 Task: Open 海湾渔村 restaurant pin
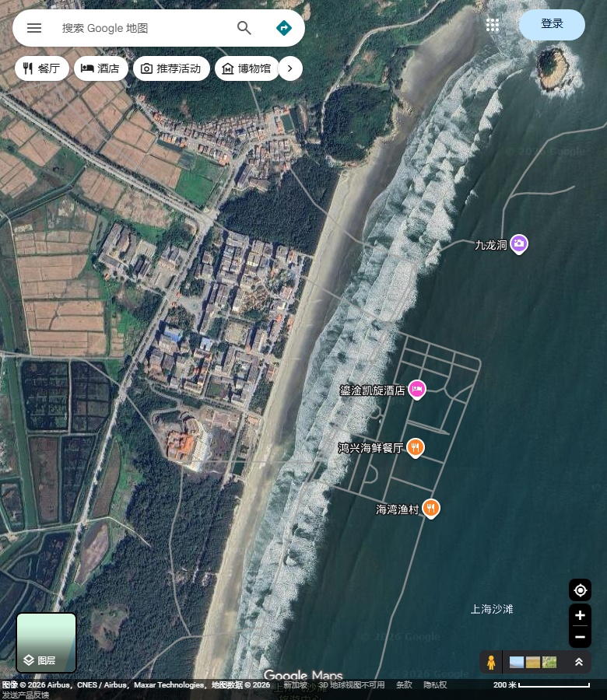click(x=431, y=508)
